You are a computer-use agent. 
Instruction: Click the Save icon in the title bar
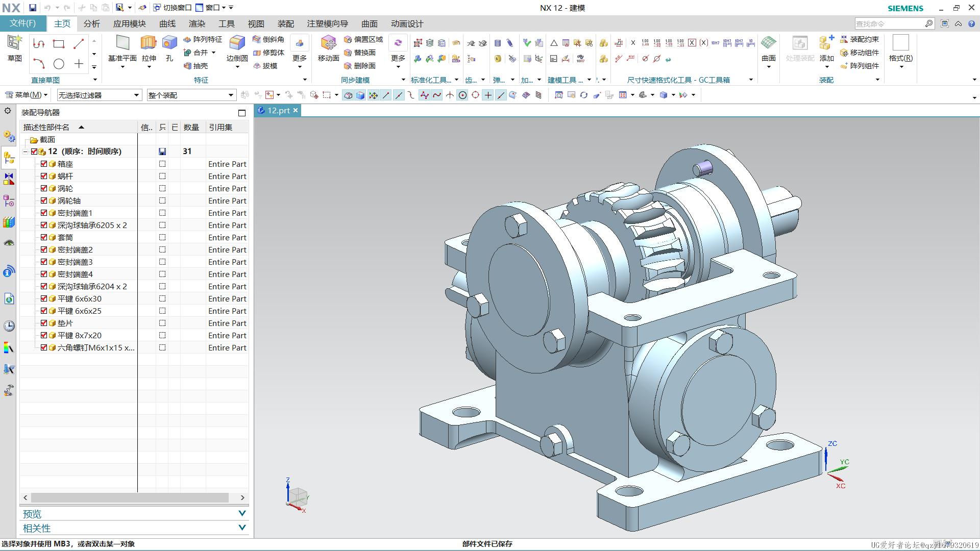(32, 8)
